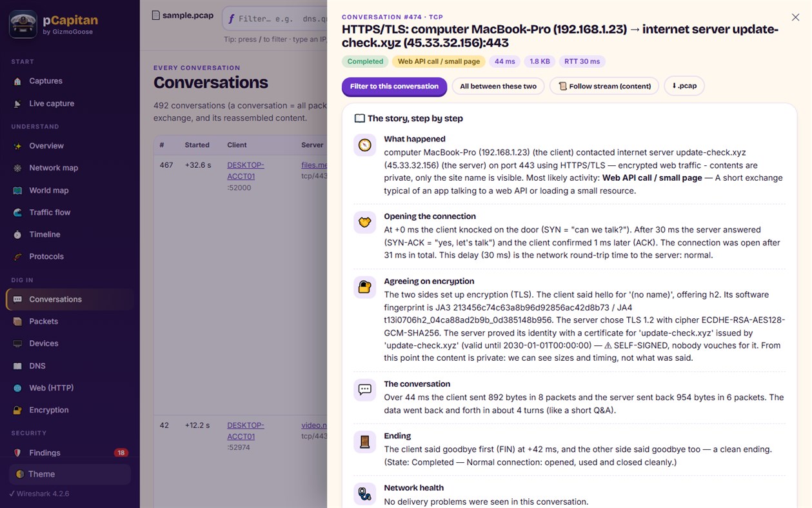The height and width of the screenshot is (508, 812).
Task: Open Follow stream (content)
Action: [604, 86]
